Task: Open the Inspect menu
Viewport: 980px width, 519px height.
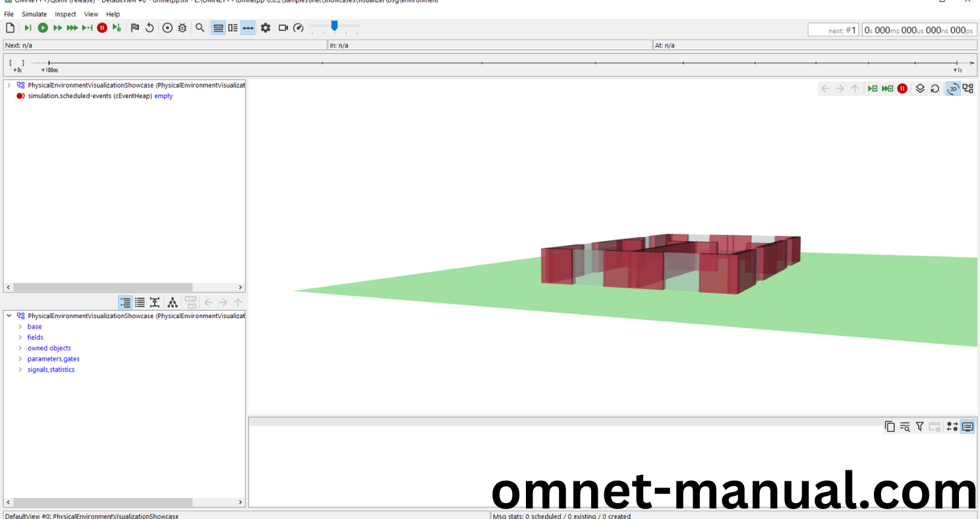Action: 65,14
